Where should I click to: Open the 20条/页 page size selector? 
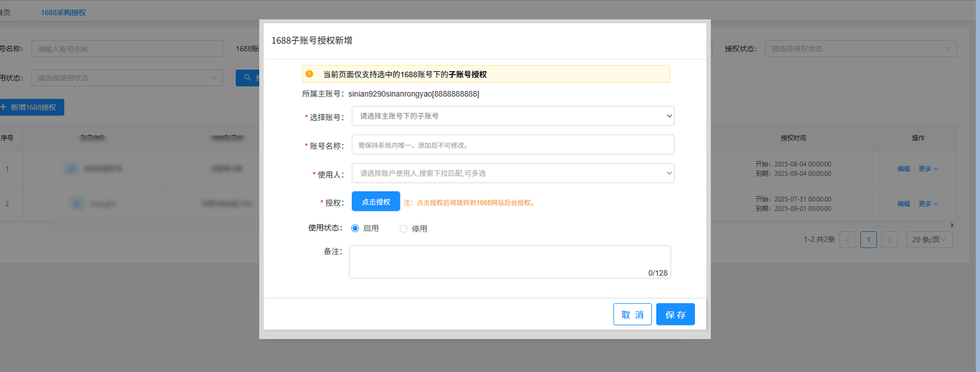pyautogui.click(x=929, y=240)
